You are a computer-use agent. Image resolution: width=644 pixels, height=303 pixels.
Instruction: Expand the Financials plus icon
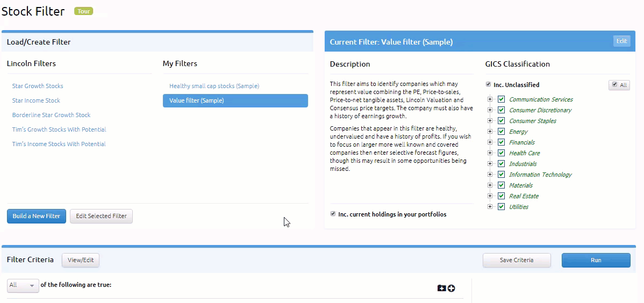pos(490,142)
